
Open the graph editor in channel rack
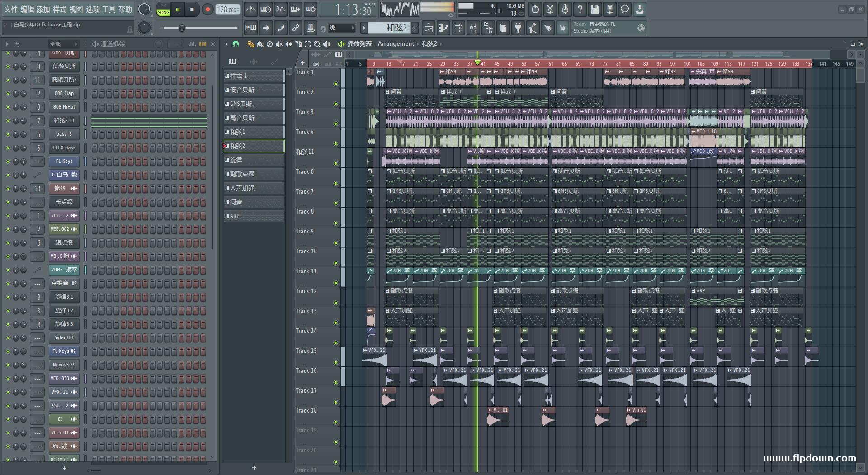pos(192,44)
